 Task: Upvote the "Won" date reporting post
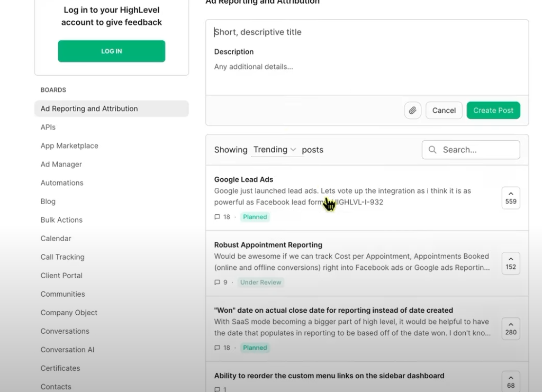[x=511, y=329]
